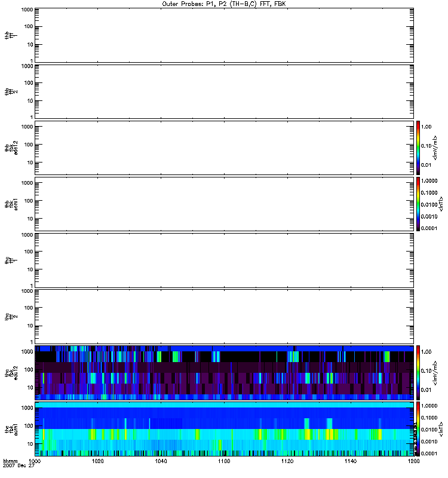Click the color bar beside the thb fbk scm1 panel
The width and height of the screenshot is (448, 478).
(418, 204)
